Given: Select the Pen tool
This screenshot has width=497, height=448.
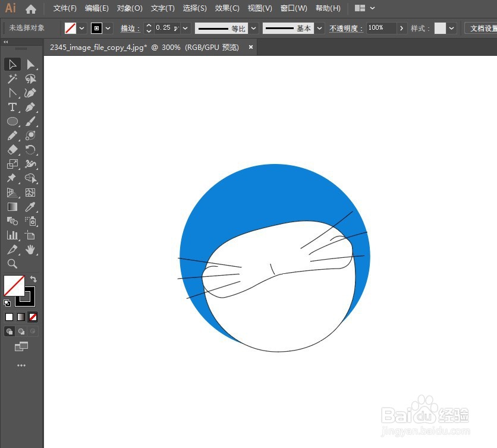Looking at the screenshot, I should pos(30,107).
